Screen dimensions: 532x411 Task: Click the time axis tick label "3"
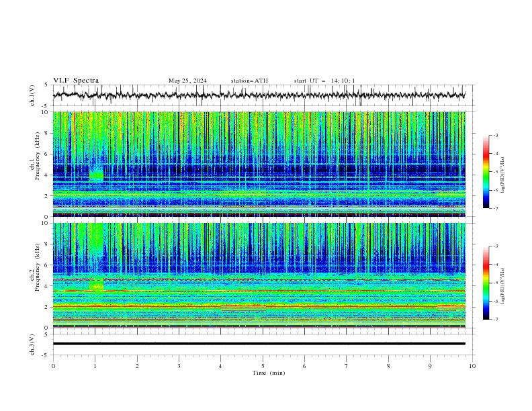179,366
